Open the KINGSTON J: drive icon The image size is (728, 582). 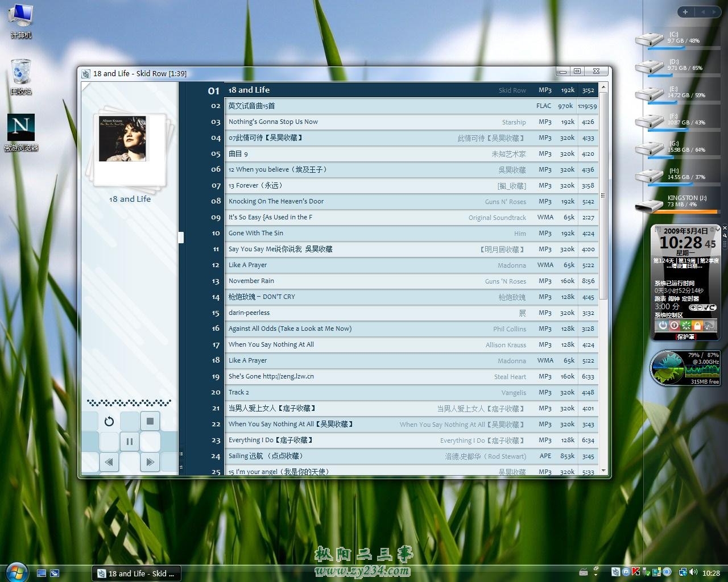pos(649,205)
